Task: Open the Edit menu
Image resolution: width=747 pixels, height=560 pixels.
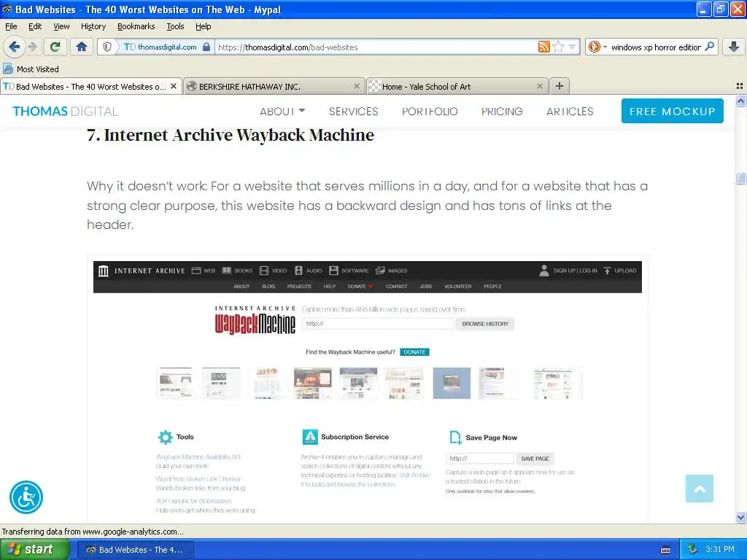Action: coord(35,26)
